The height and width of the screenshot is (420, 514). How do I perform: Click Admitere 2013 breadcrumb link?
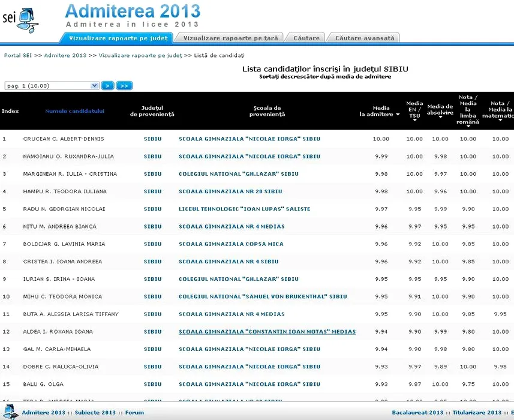pyautogui.click(x=65, y=55)
